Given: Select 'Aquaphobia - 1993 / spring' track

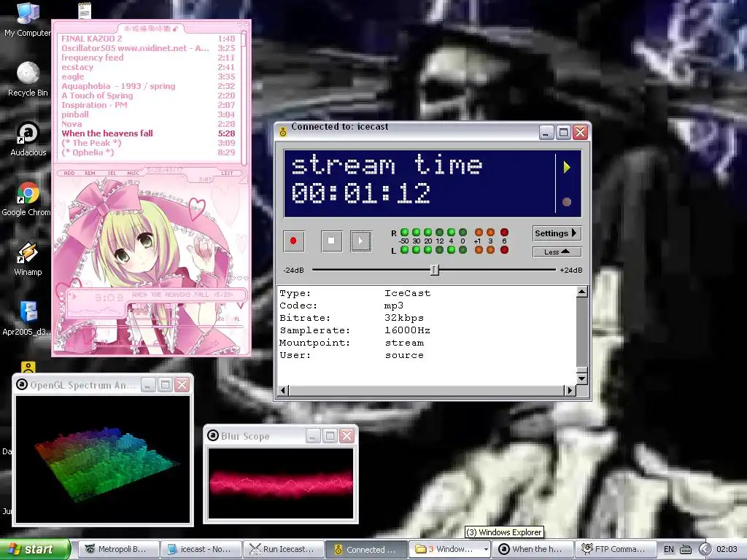Looking at the screenshot, I should click(148, 86).
